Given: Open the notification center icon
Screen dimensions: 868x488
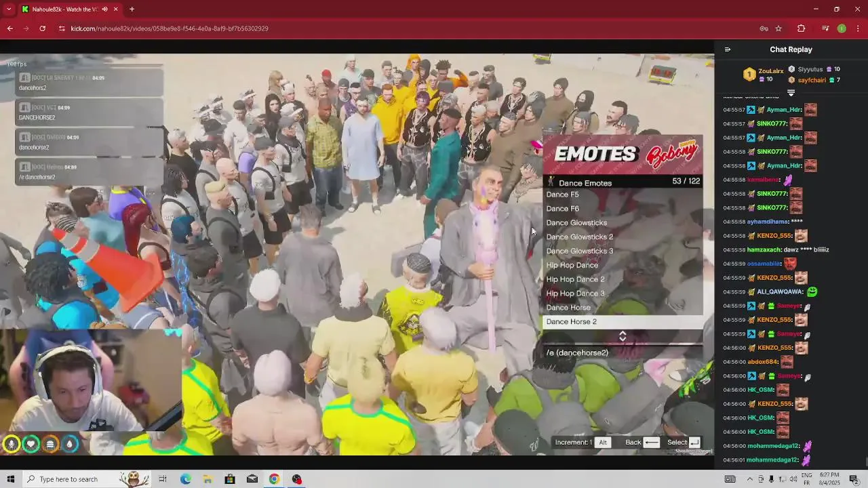Looking at the screenshot, I should point(854,479).
